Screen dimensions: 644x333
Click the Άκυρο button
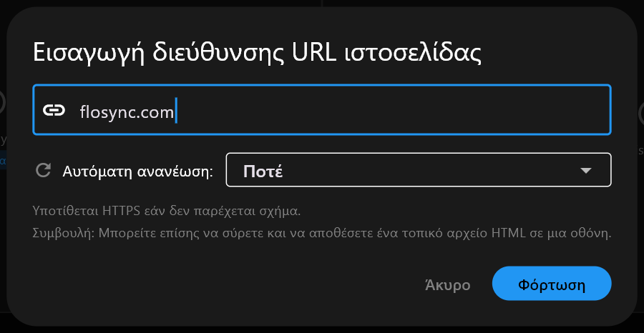click(x=448, y=284)
